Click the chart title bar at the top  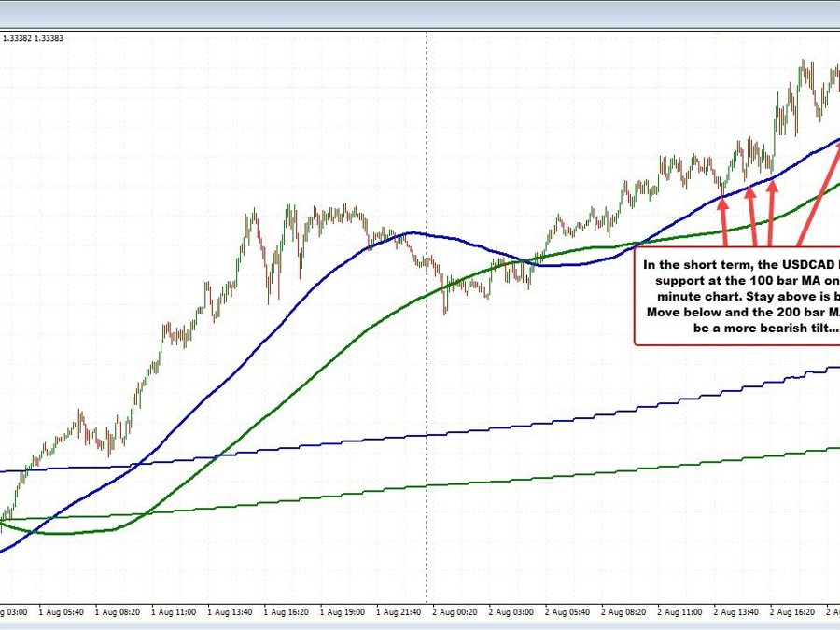click(x=420, y=11)
